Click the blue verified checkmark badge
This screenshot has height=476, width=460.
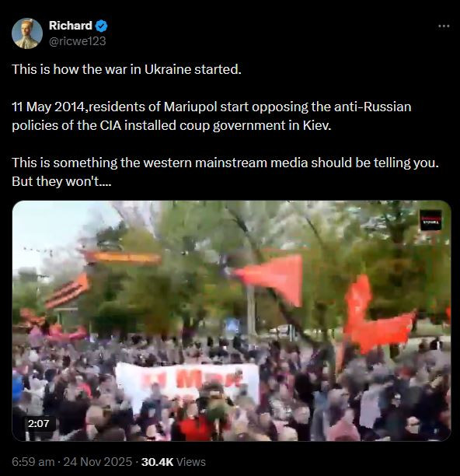(101, 26)
